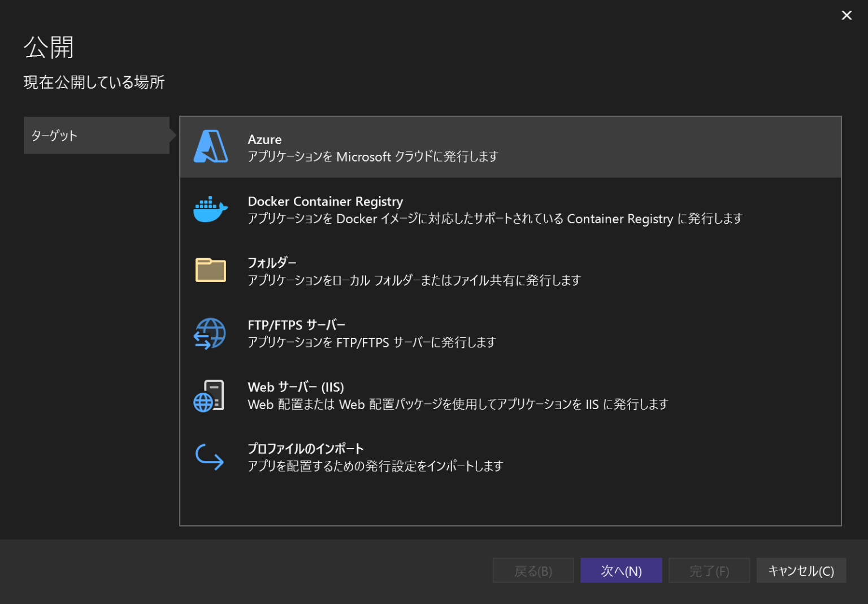The height and width of the screenshot is (604, 868).
Task: Click the プロファイルのインポート arrow icon
Action: pyautogui.click(x=210, y=457)
